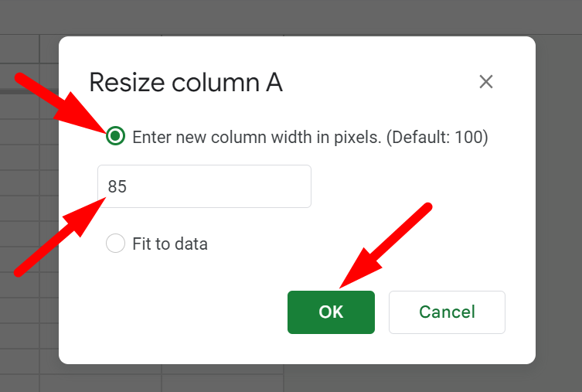This screenshot has width=582, height=392.
Task: Click the 'Enter new column width in pixels' label
Action: (x=257, y=138)
